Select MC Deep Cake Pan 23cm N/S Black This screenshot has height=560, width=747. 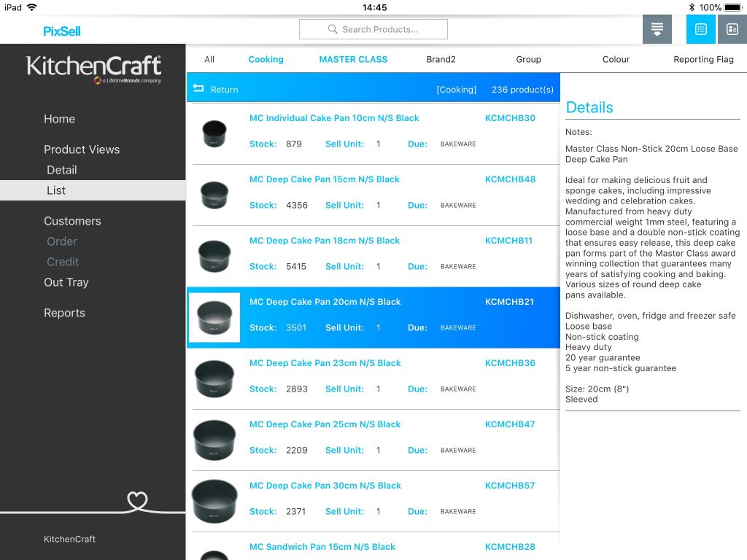[325, 363]
